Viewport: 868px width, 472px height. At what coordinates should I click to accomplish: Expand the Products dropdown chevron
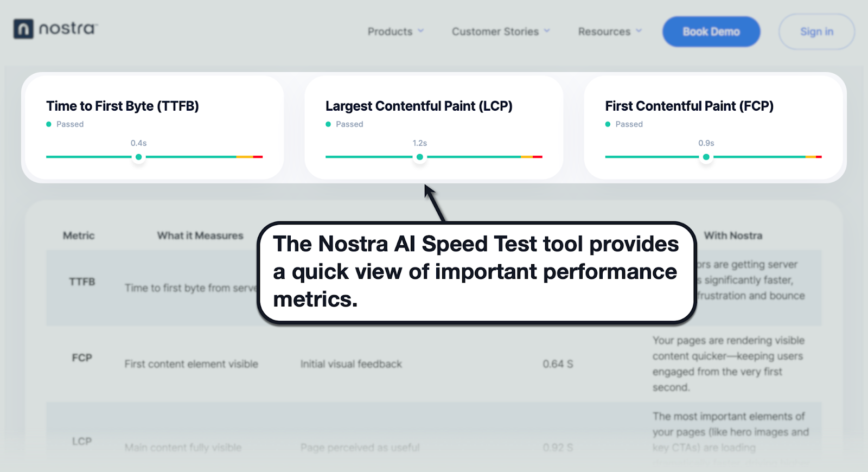[420, 31]
